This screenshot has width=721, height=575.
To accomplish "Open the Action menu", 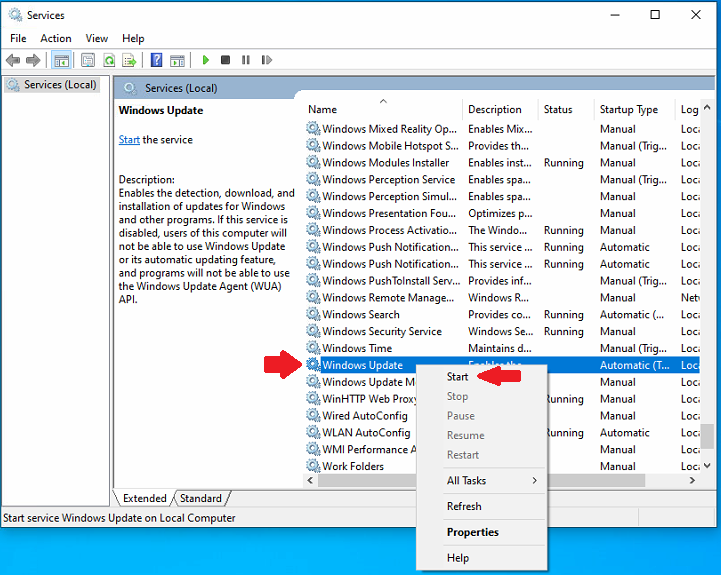I will pos(56,38).
